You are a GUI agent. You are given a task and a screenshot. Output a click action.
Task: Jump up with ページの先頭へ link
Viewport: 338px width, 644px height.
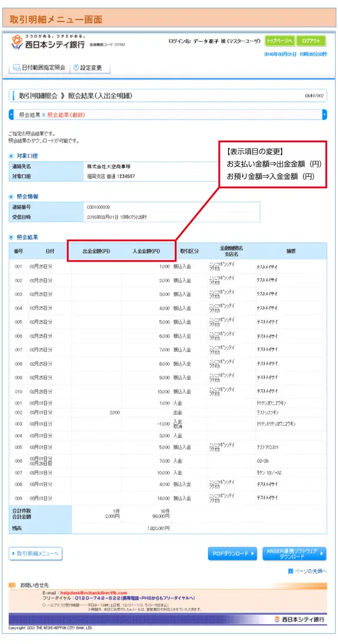[x=308, y=570]
